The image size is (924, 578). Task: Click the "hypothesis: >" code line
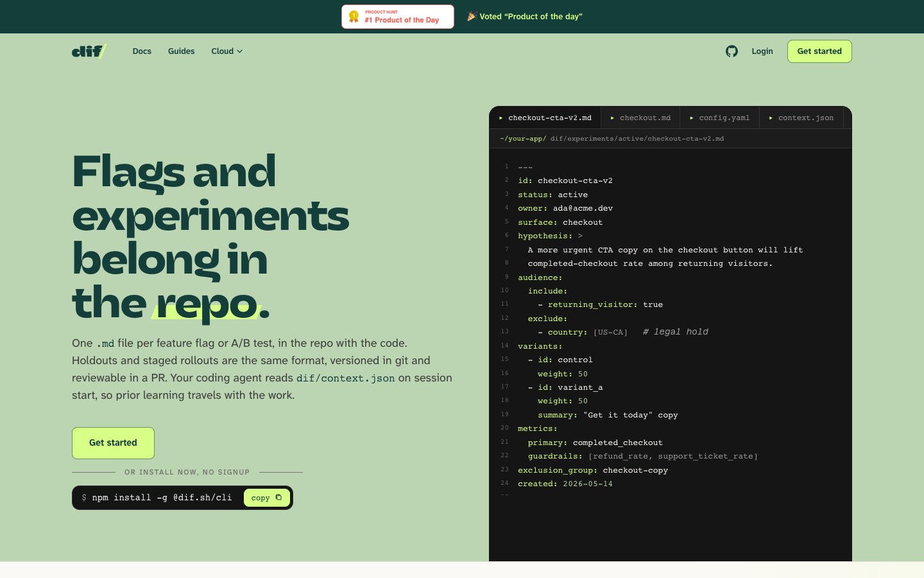pos(551,236)
